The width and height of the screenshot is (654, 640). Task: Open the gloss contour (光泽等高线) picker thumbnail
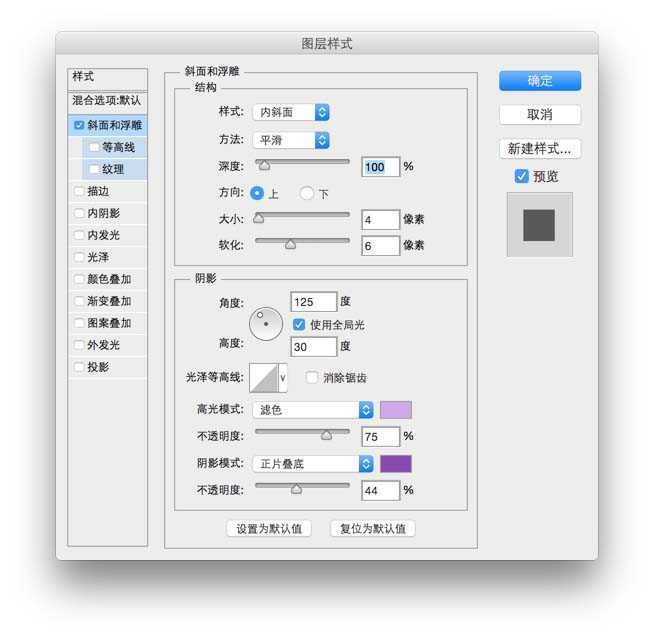(x=262, y=378)
